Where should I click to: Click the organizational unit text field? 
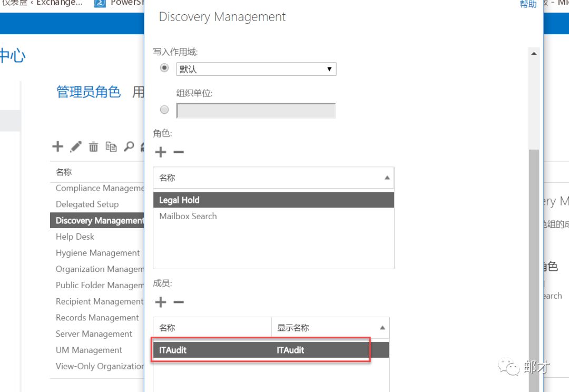coord(256,110)
